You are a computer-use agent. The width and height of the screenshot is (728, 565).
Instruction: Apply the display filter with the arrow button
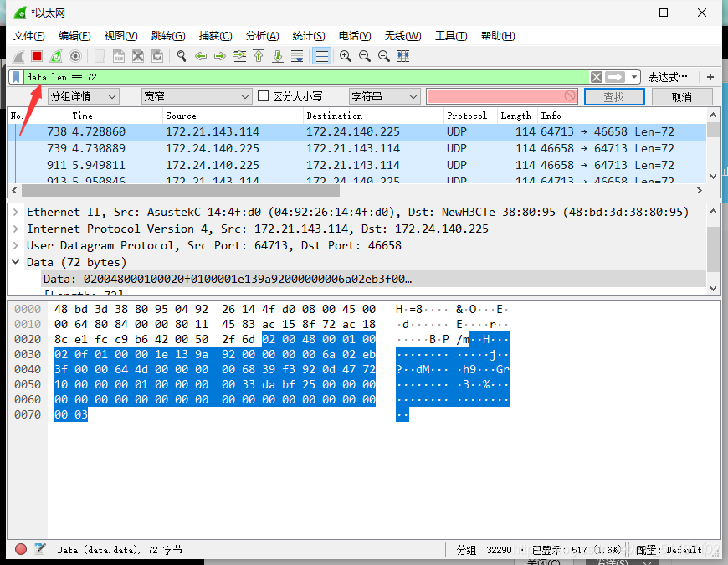615,77
